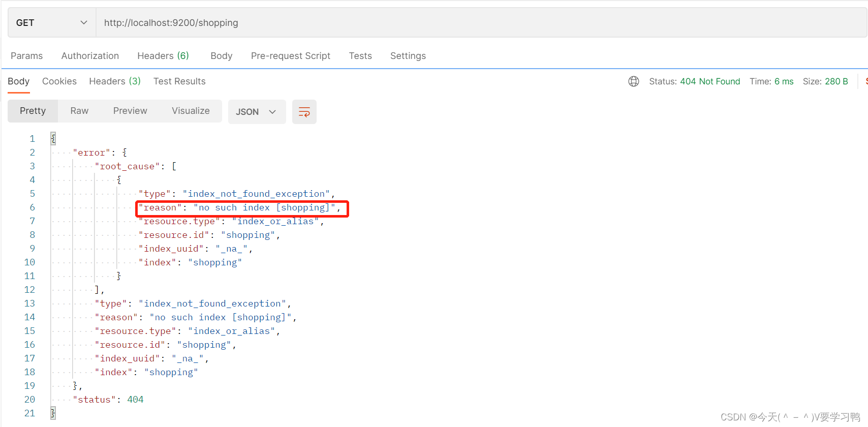Click "_na_" value on line 17
868x427 pixels.
point(188,358)
